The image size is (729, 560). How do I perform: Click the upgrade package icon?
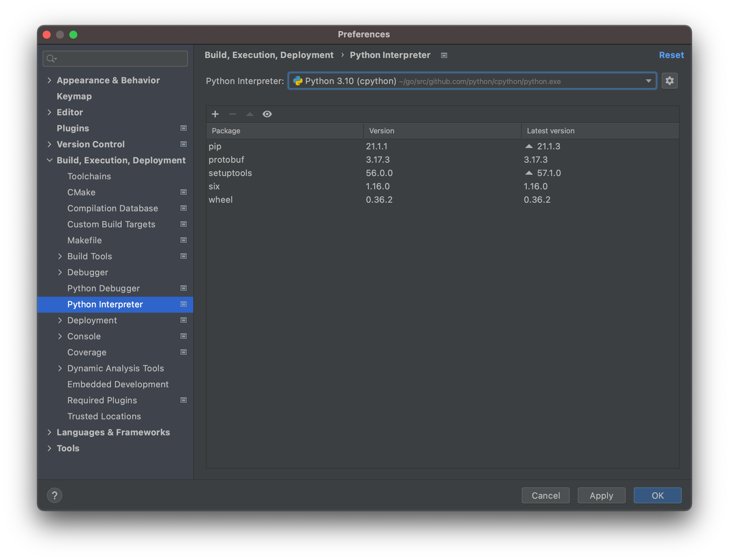tap(249, 114)
